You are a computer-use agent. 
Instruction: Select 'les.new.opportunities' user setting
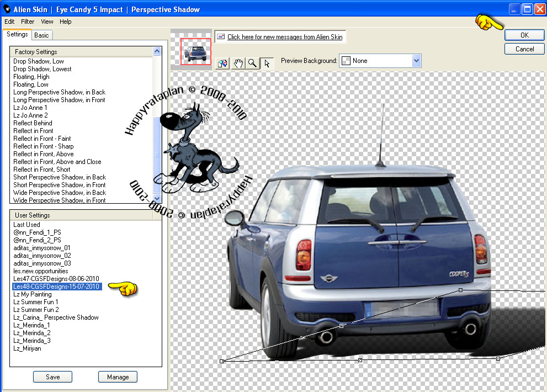pos(41,271)
